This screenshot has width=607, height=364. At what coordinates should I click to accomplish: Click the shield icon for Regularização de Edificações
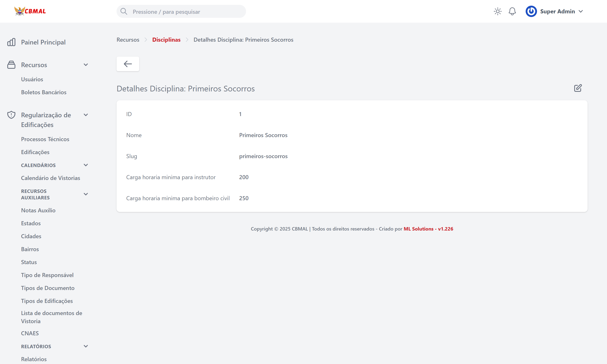click(11, 115)
